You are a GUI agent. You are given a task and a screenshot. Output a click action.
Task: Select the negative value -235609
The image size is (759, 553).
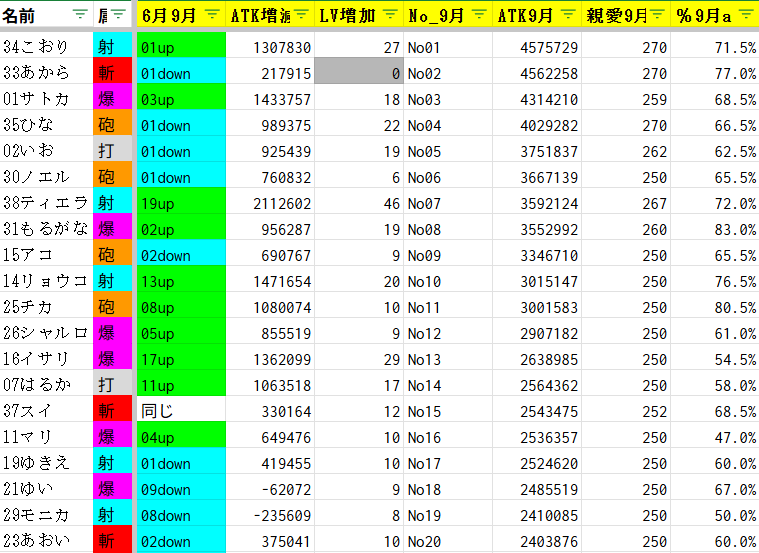(x=270, y=515)
